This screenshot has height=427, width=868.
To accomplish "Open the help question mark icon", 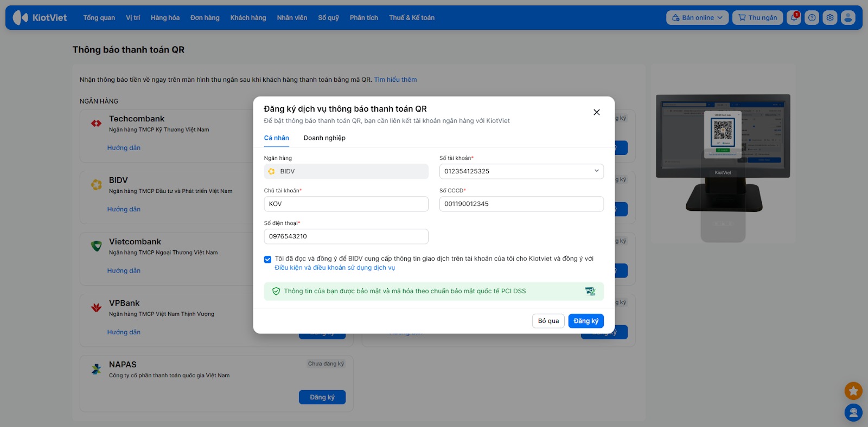I will pos(812,18).
